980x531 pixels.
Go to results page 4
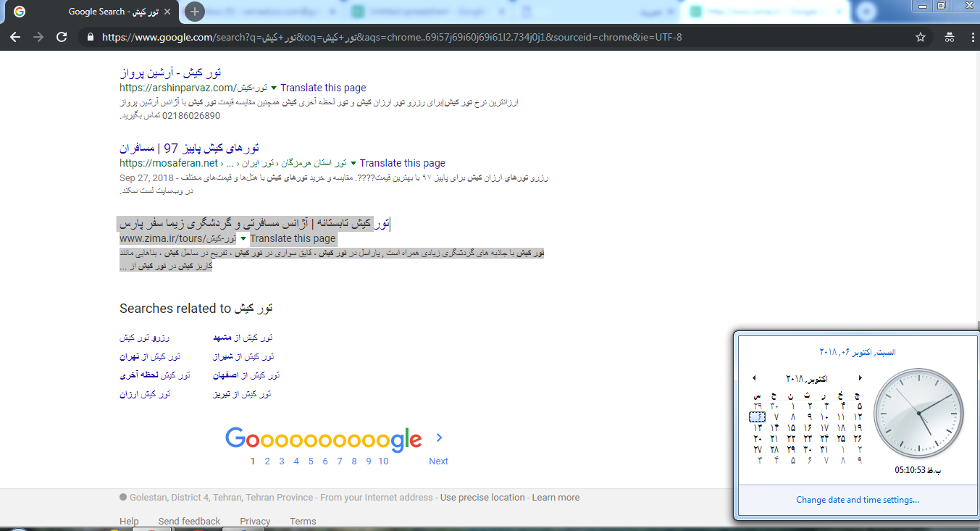click(x=296, y=461)
